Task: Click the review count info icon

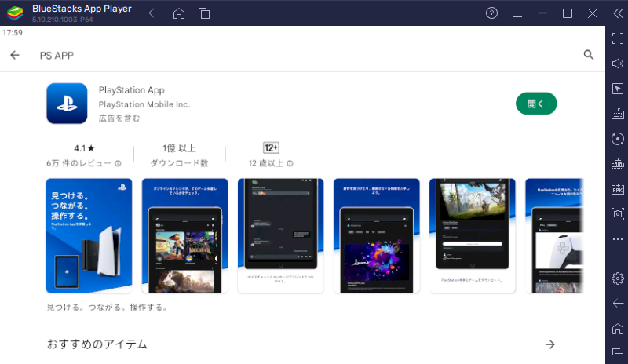Action: (x=119, y=163)
